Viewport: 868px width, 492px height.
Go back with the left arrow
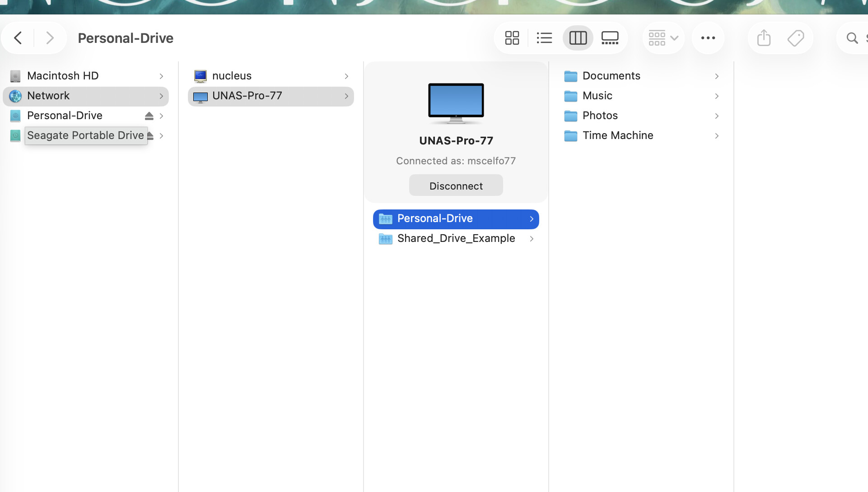coord(18,38)
